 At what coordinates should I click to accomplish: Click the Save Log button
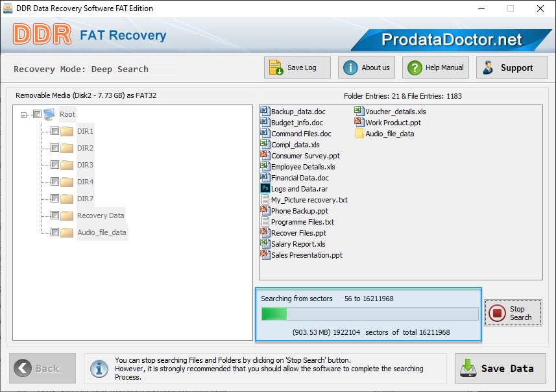pos(297,67)
